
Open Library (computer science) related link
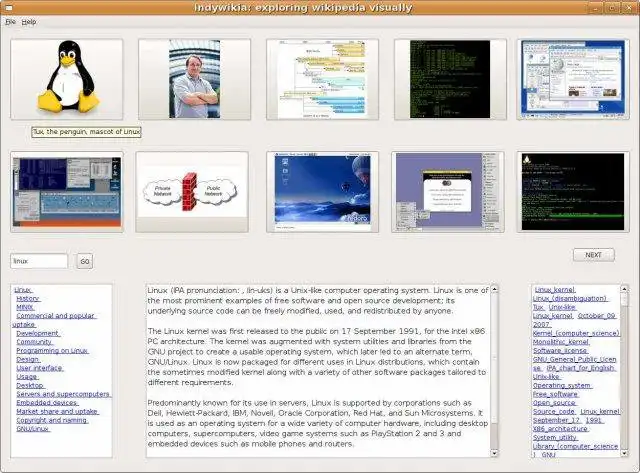click(x=576, y=446)
